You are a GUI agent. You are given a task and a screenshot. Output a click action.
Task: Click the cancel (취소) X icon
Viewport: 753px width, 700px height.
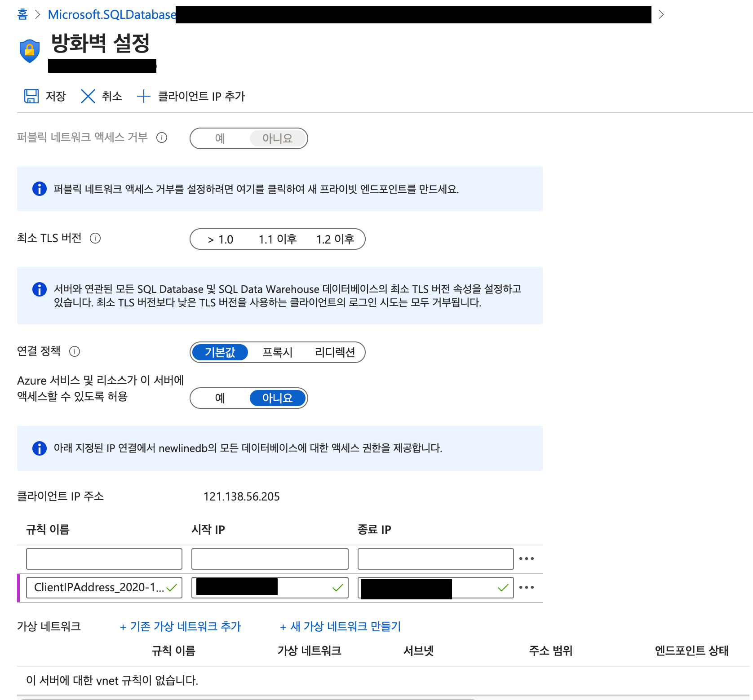88,96
